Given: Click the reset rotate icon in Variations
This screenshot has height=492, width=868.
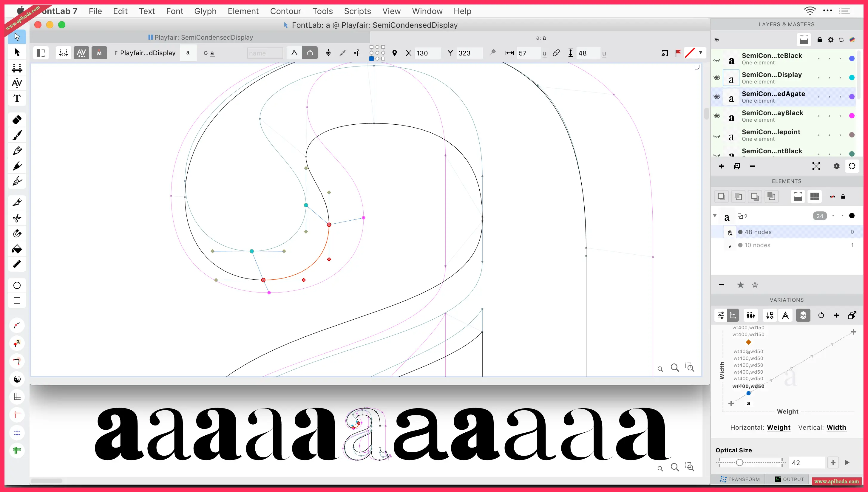Looking at the screenshot, I should click(821, 315).
